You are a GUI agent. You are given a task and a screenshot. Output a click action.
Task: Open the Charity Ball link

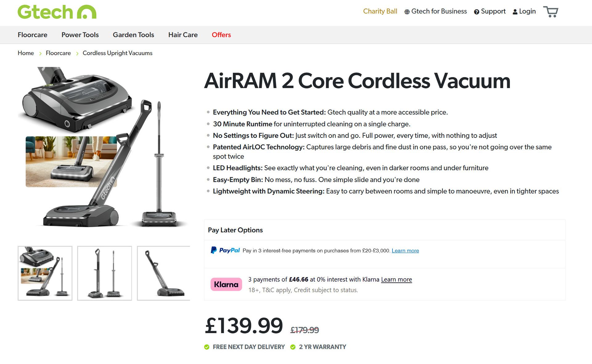pyautogui.click(x=380, y=11)
